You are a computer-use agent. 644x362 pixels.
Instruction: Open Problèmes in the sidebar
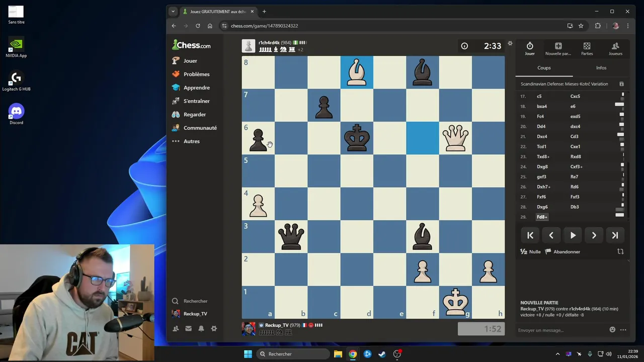tap(191, 74)
